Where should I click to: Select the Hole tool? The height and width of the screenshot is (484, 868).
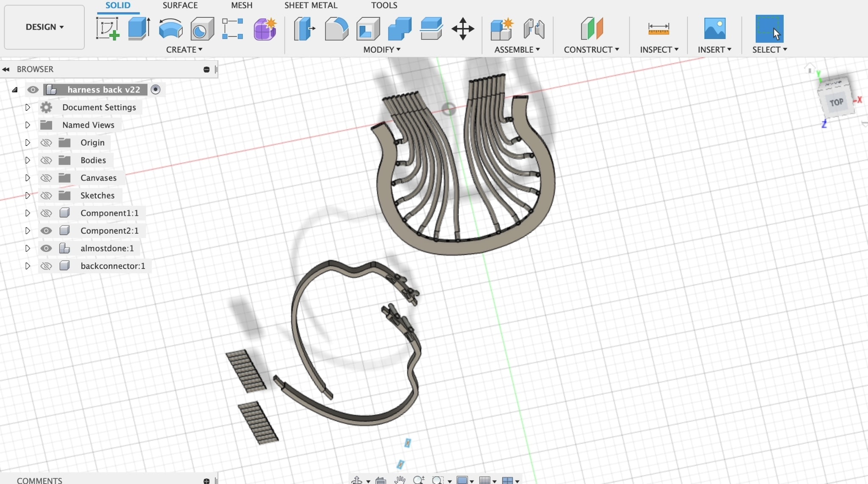[202, 29]
